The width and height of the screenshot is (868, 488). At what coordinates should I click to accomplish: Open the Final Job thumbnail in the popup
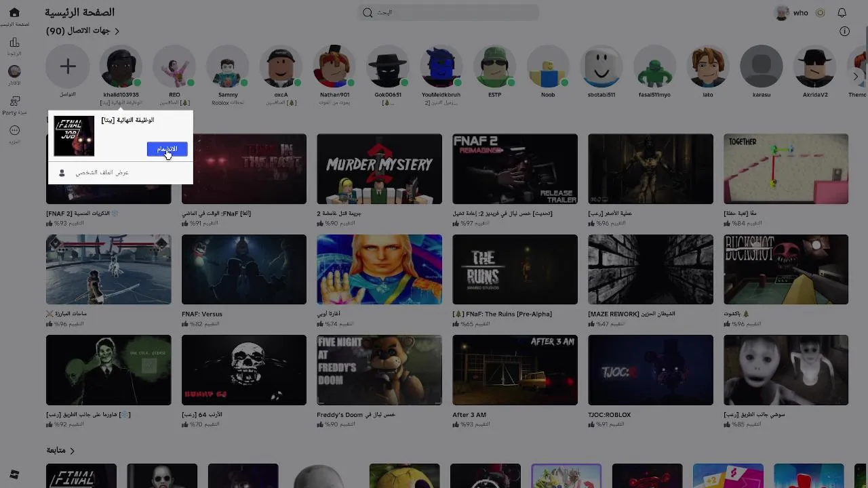[x=74, y=136]
